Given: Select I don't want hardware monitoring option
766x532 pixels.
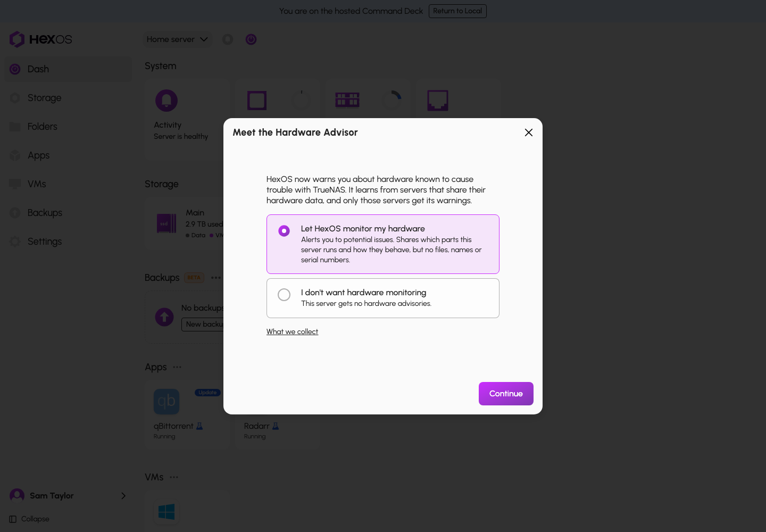Looking at the screenshot, I should point(382,298).
